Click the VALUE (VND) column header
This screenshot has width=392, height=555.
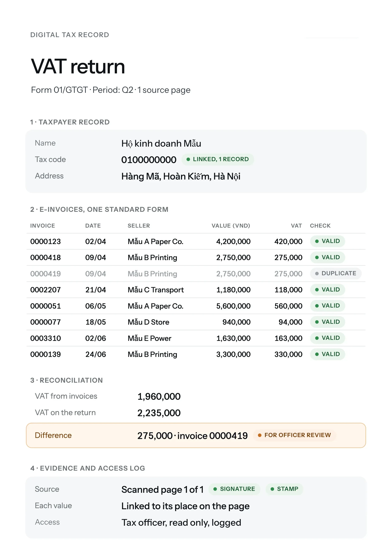[x=231, y=226]
